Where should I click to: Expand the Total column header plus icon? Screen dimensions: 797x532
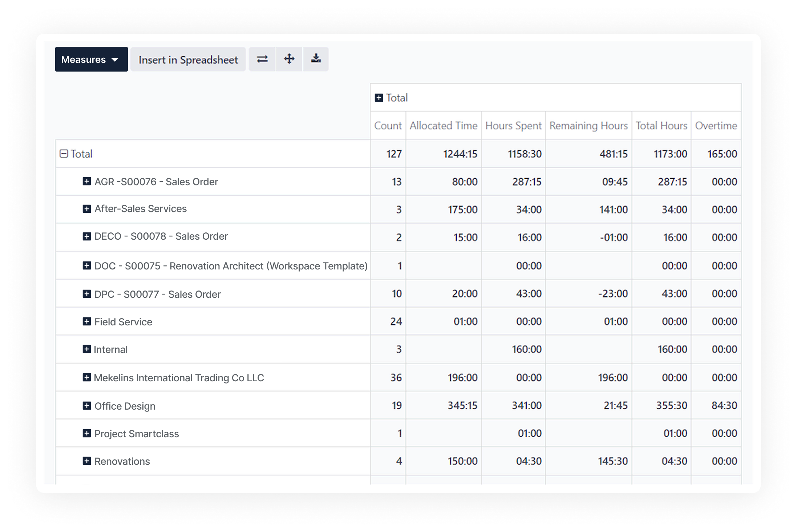pos(379,98)
